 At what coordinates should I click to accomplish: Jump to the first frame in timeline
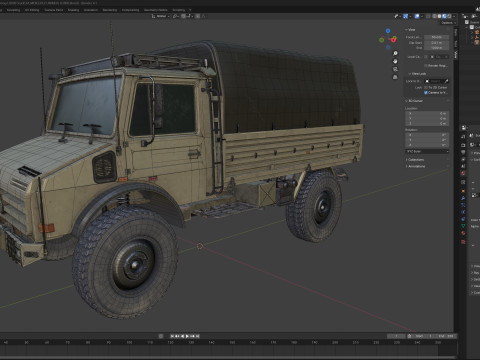point(172,336)
